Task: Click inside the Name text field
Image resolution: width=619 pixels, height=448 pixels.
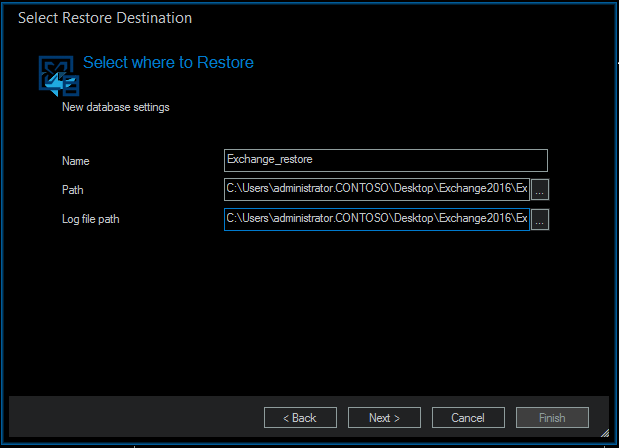Action: [x=386, y=160]
